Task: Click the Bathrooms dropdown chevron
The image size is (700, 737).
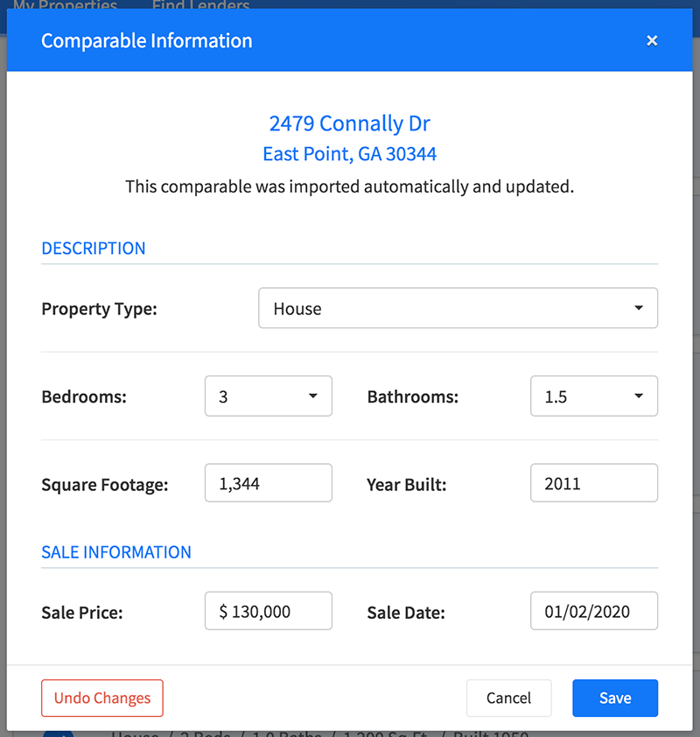Action: point(641,396)
